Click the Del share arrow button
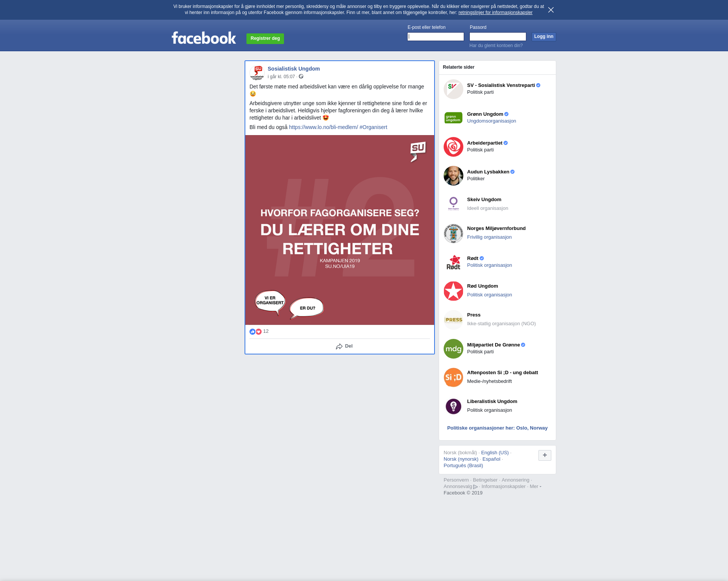 tap(344, 346)
